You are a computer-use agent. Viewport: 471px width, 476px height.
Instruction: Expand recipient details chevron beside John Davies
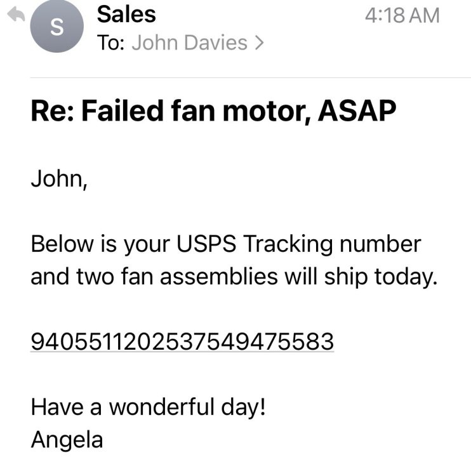[258, 43]
